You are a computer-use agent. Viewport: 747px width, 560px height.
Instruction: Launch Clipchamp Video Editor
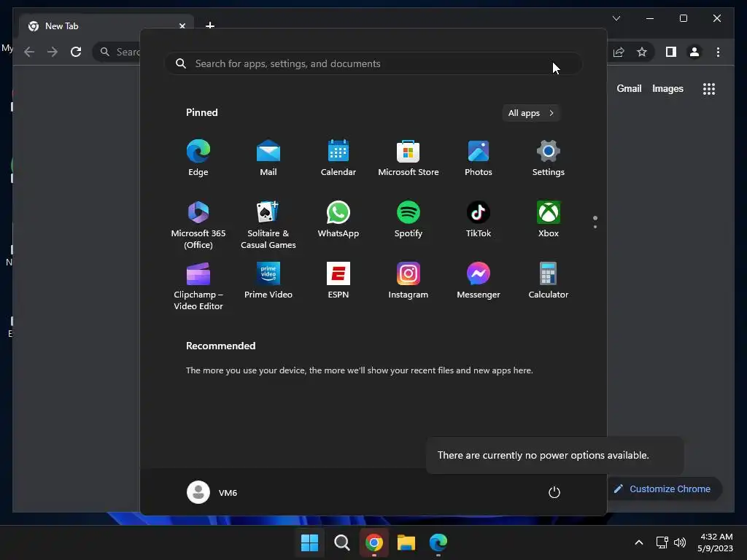pyautogui.click(x=198, y=286)
